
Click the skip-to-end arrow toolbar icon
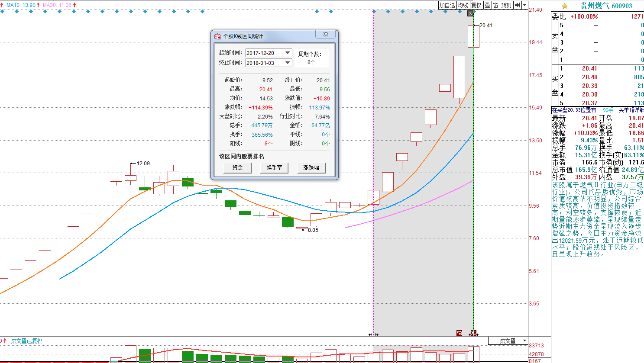coord(518,5)
